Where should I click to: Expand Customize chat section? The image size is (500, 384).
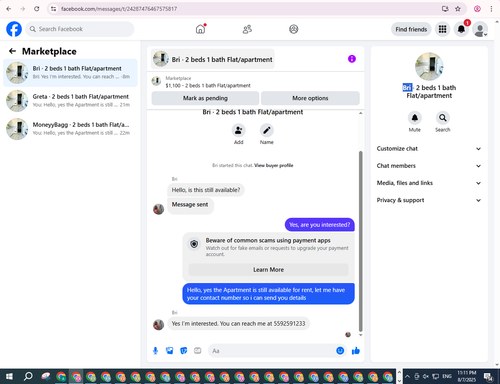click(429, 149)
